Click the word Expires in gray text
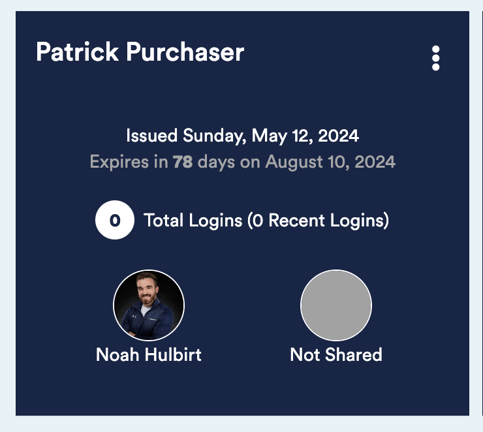This screenshot has width=483, height=432. pyautogui.click(x=119, y=162)
